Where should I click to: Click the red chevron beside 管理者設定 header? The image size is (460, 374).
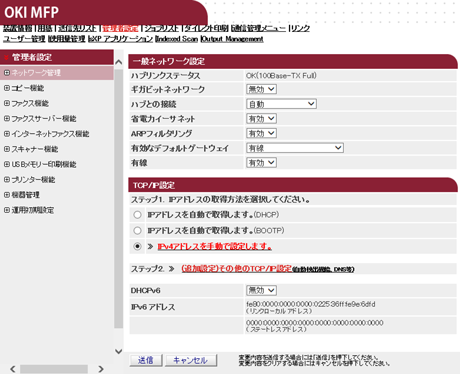6,58
